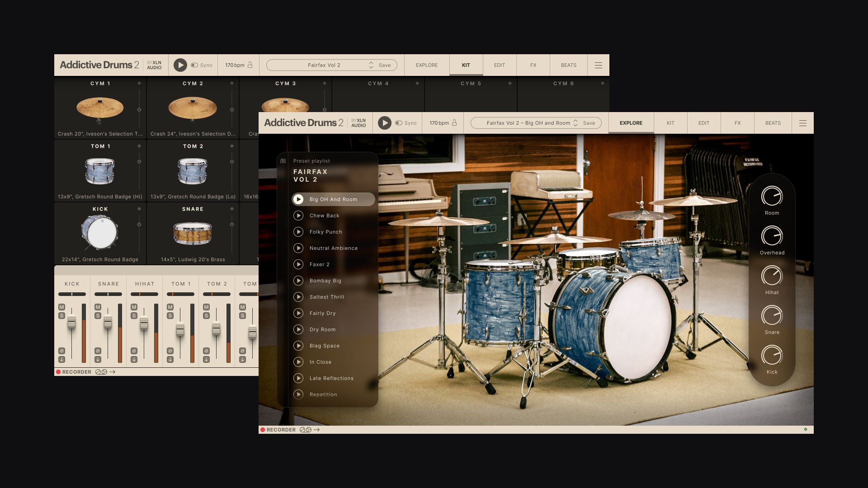Open the CYM 1 slot diamond menu
This screenshot has width=868, height=488.
(139, 83)
